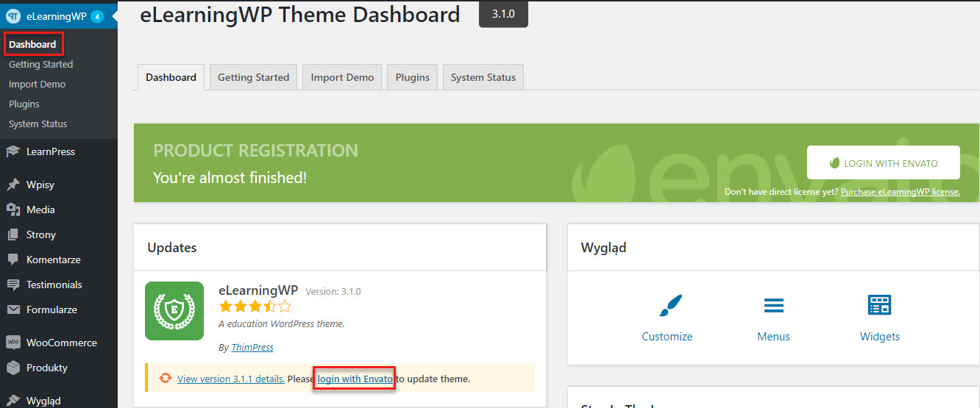This screenshot has height=408, width=980.
Task: Open the Wygląd sidebar menu label
Action: tap(43, 401)
